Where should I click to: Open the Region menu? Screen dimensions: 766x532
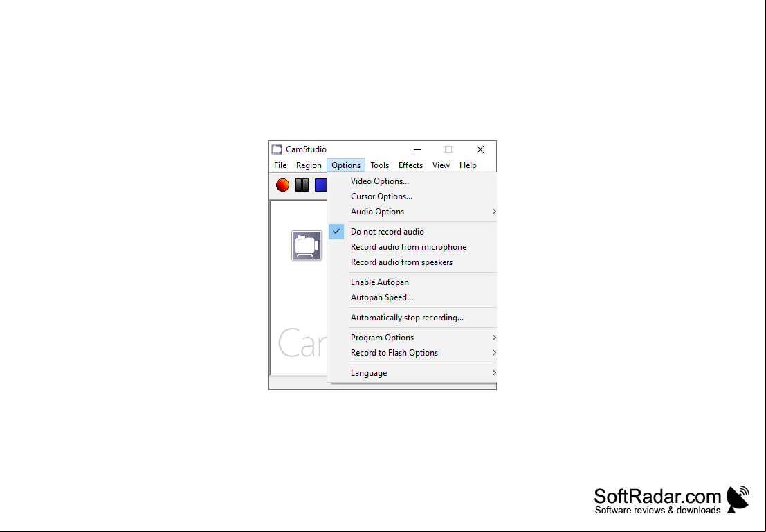[x=309, y=165]
